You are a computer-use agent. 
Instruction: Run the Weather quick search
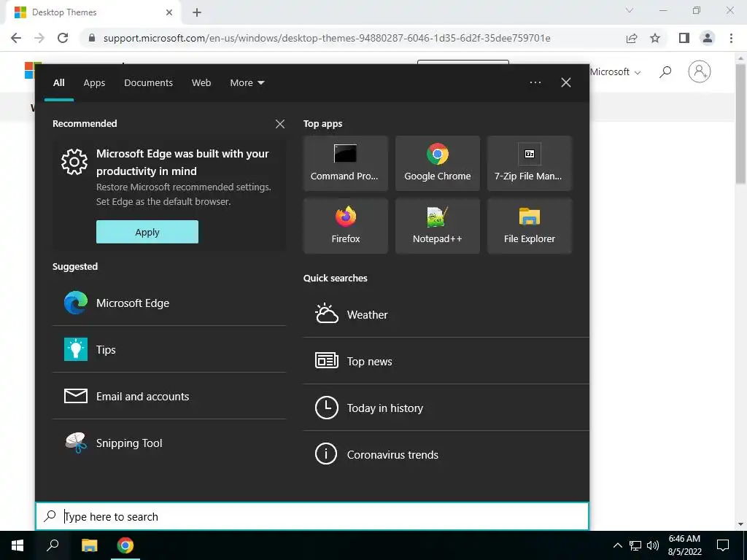click(446, 314)
